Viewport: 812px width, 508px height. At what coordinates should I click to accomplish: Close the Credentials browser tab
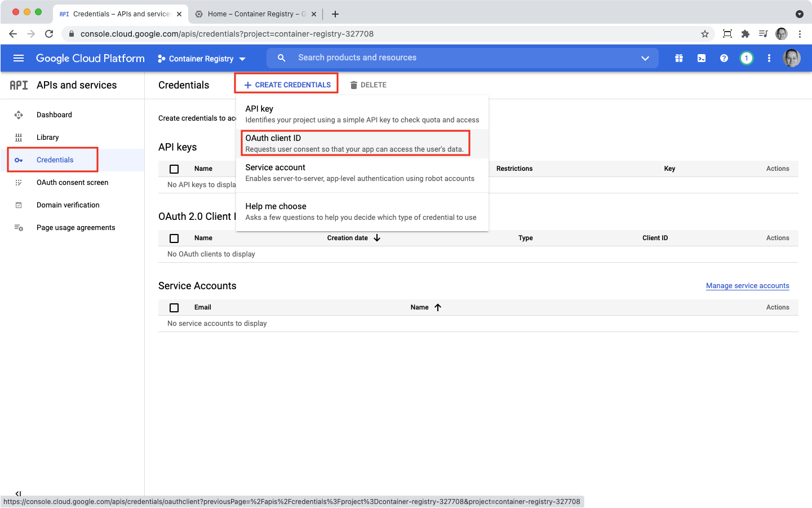click(x=179, y=14)
